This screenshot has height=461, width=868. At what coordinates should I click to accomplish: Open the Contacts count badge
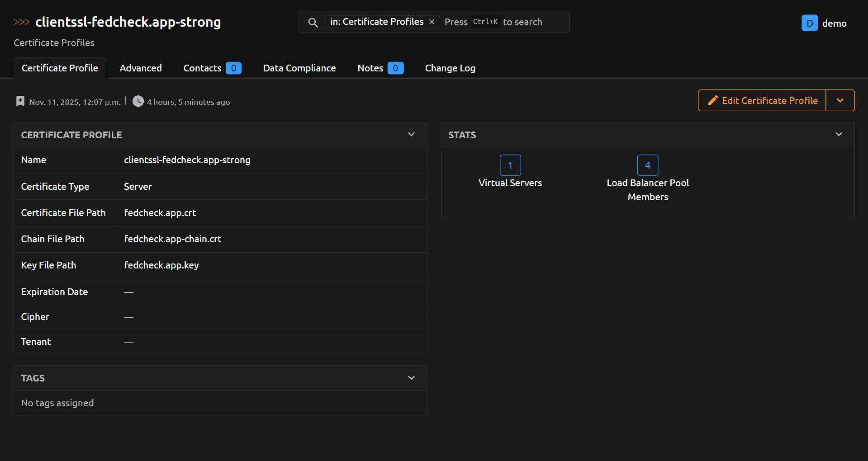233,68
